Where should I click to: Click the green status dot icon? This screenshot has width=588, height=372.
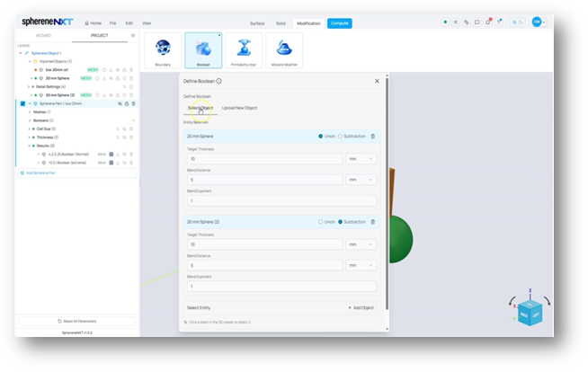(445, 22)
